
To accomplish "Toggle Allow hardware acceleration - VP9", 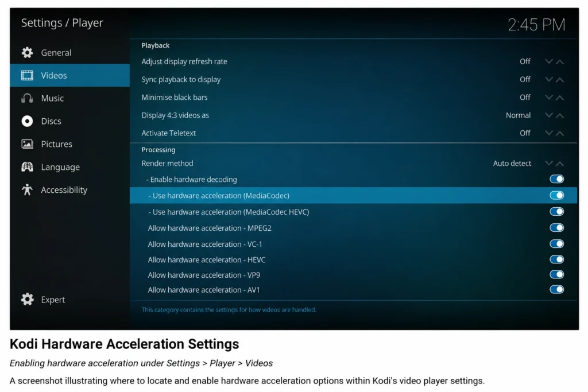I will 557,275.
